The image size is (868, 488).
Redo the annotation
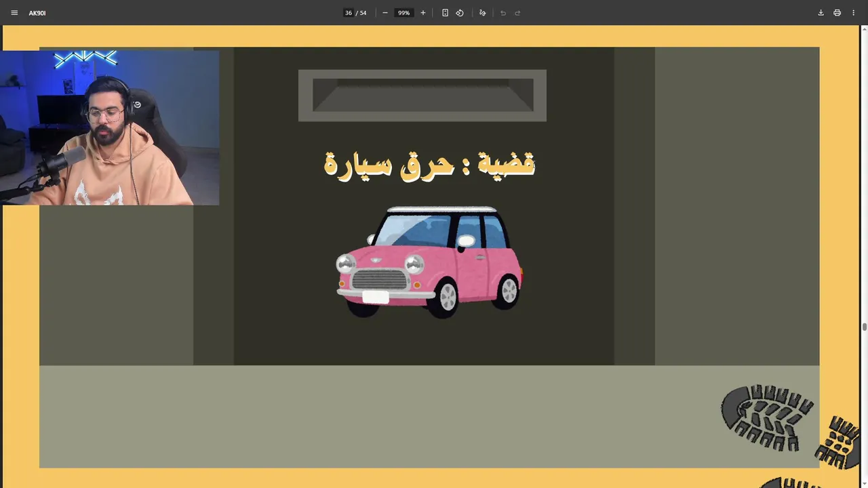click(x=518, y=13)
